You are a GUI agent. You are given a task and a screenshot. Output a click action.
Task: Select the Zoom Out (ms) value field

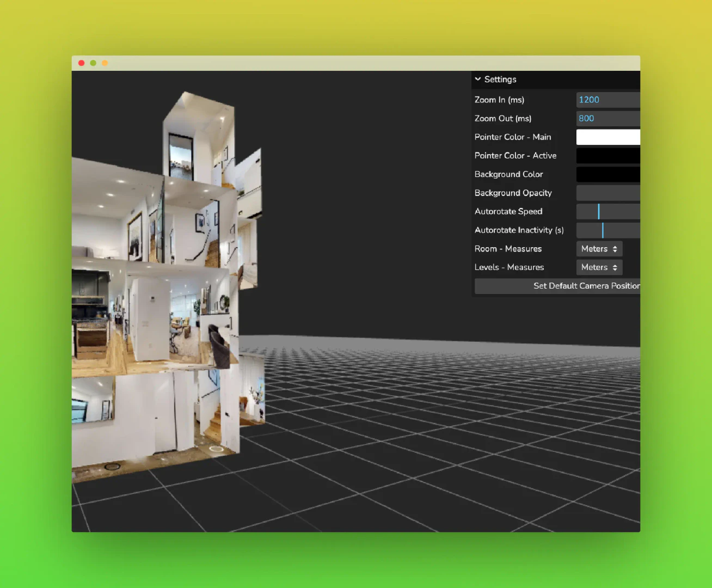click(x=608, y=118)
